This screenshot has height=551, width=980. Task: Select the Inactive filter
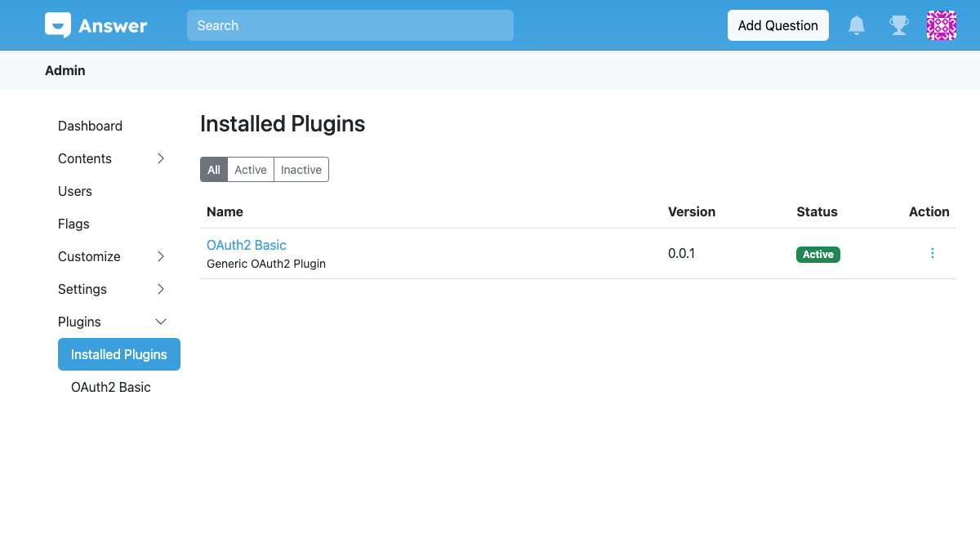point(301,169)
